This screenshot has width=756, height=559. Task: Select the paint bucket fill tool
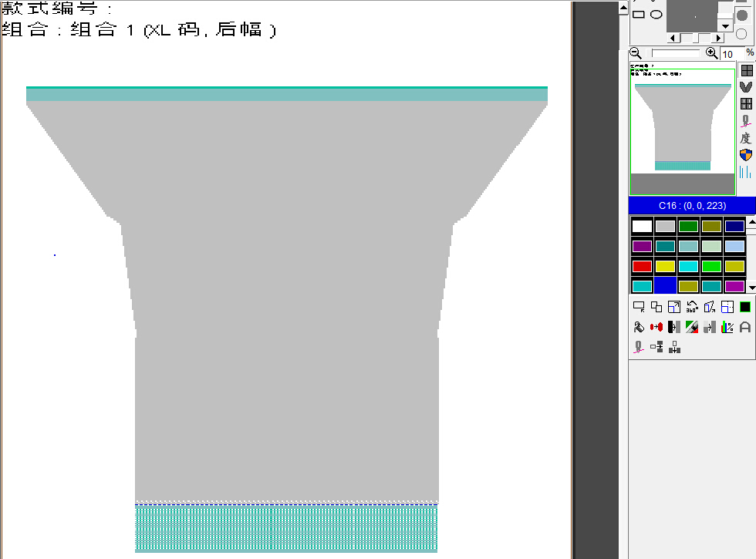(x=639, y=327)
